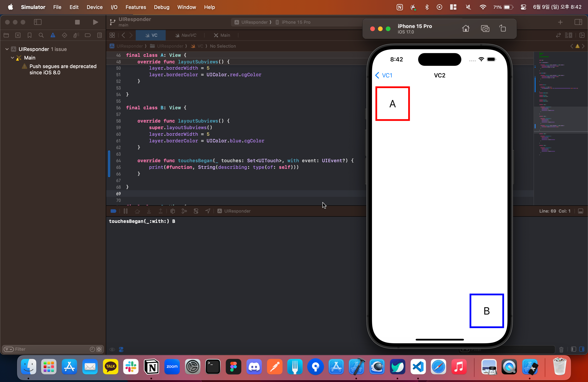The width and height of the screenshot is (588, 382).
Task: Collapse the Main storyboard issue disclosure
Action: pyautogui.click(x=12, y=58)
